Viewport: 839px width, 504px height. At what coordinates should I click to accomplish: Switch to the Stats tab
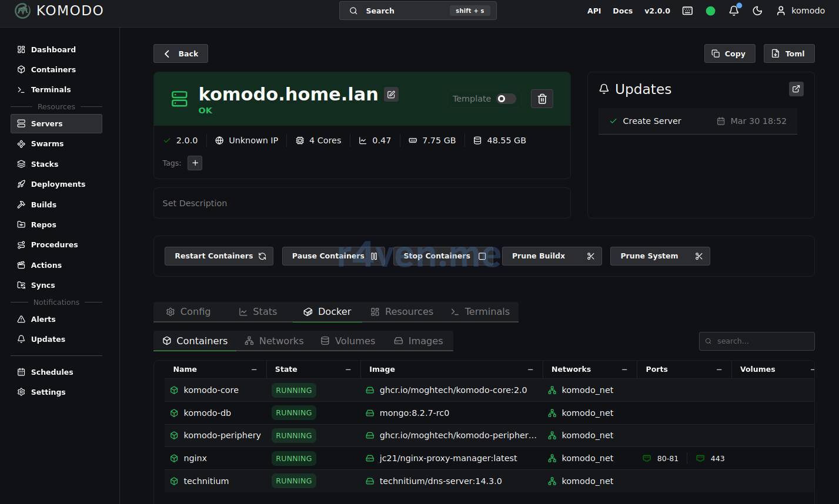coord(258,311)
